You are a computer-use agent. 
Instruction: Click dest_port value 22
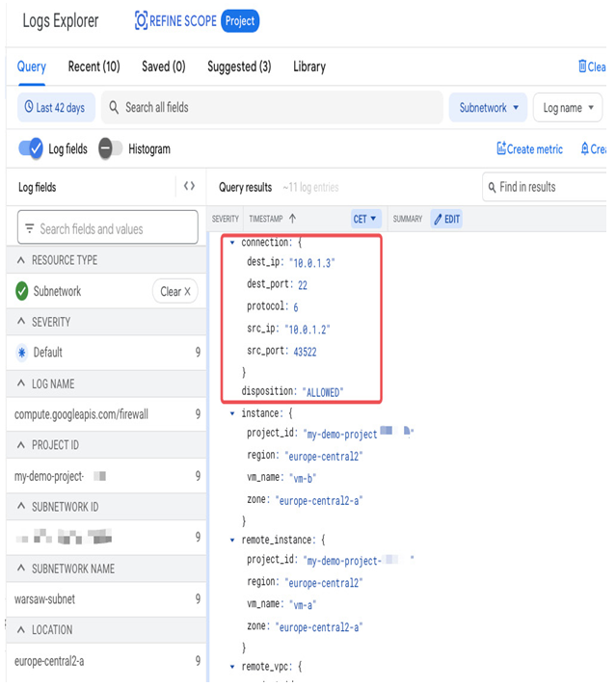(x=303, y=285)
